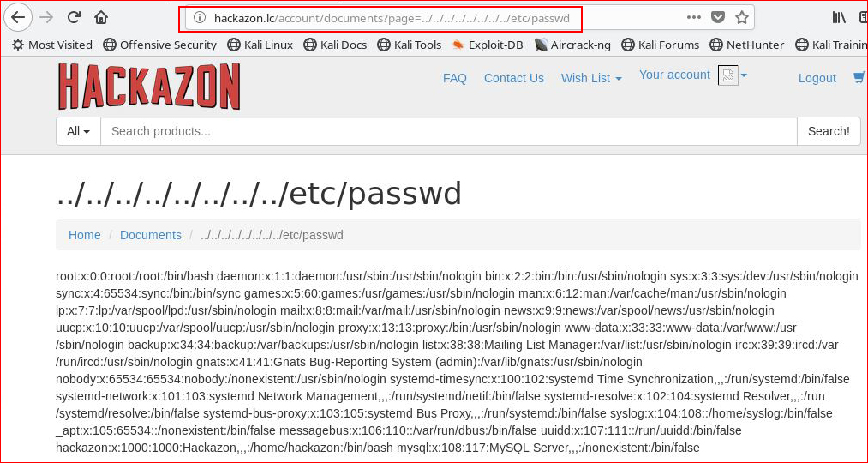Click the URL address bar text
Screen dimensions: 868x463
pyautogui.click(x=392, y=19)
